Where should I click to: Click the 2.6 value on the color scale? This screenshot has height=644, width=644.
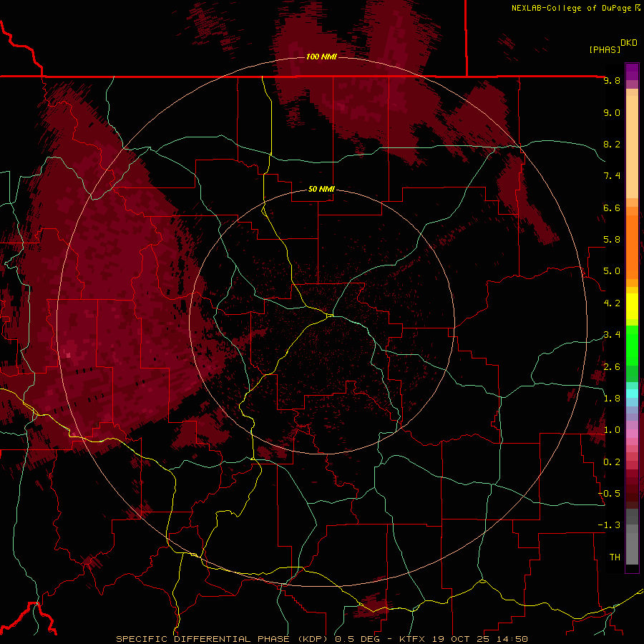click(612, 367)
